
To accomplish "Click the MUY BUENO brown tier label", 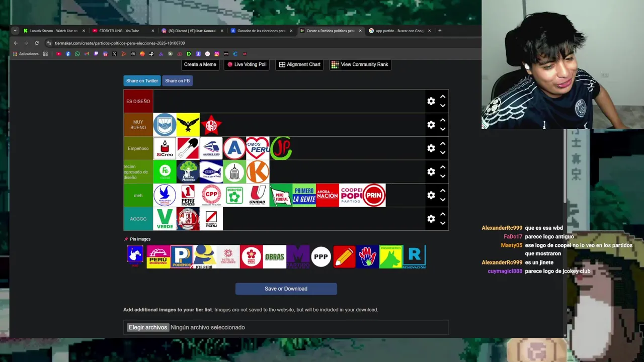I will [138, 125].
